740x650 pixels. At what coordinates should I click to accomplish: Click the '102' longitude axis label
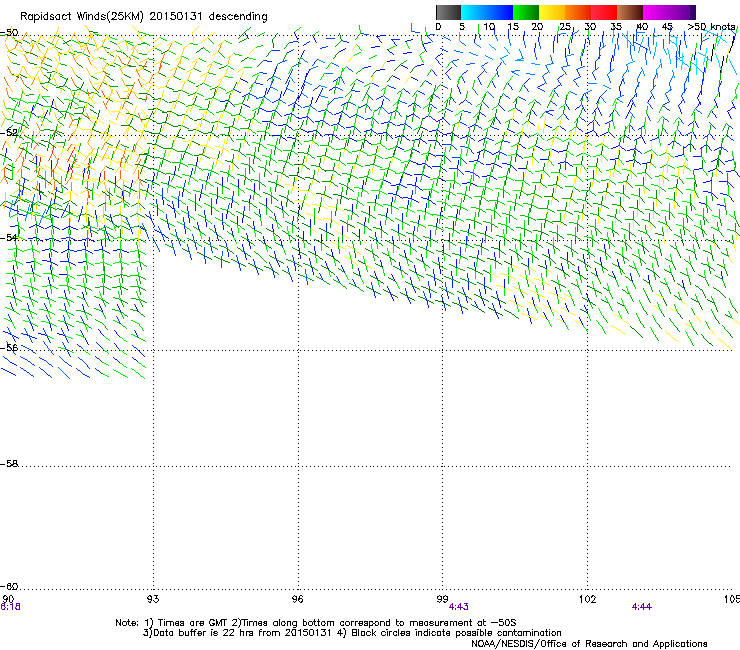[x=587, y=599]
